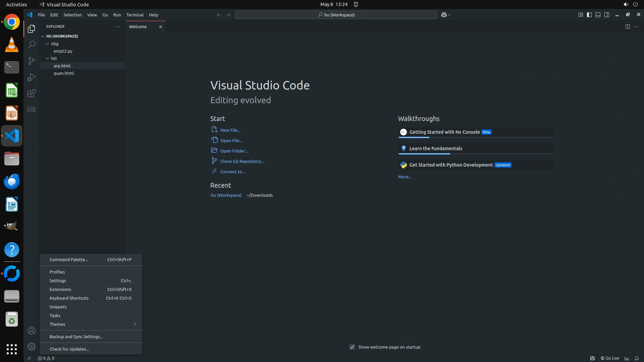Click the Accounts icon in the activity bar
Screen dimensions: 644x362
coord(31,330)
